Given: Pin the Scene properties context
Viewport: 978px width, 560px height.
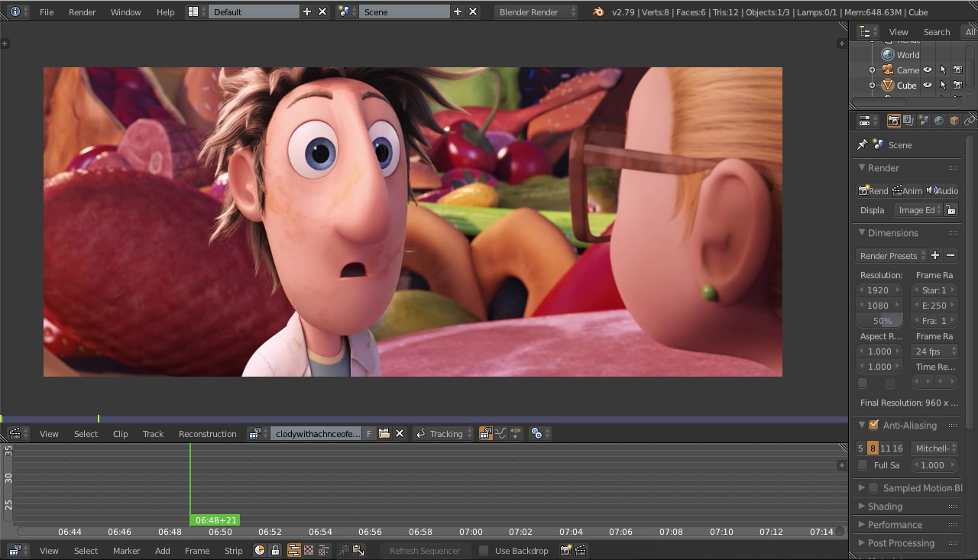Looking at the screenshot, I should 862,144.
